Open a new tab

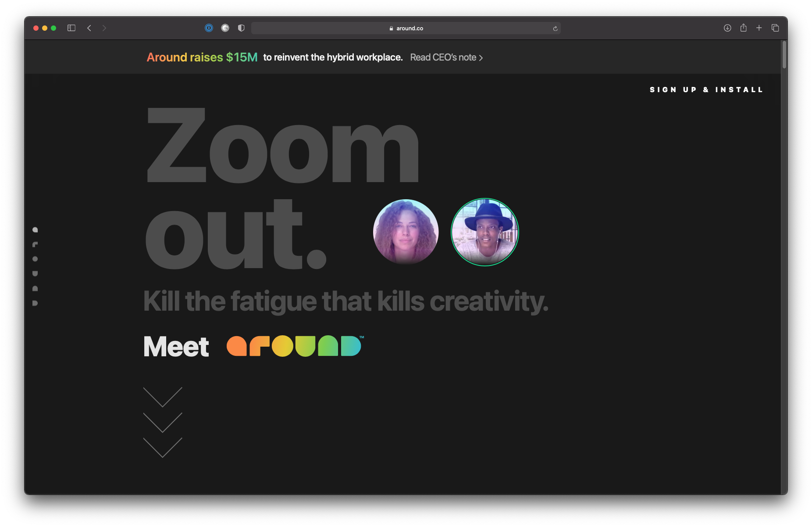[x=759, y=28]
